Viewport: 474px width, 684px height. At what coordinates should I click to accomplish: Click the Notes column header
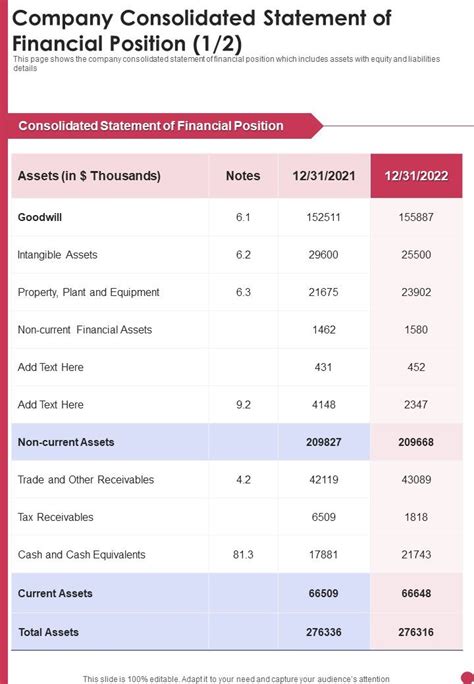pyautogui.click(x=243, y=176)
